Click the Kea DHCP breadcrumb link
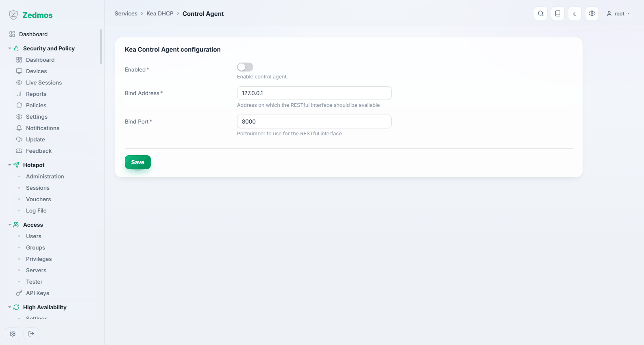This screenshot has height=345, width=644. click(160, 13)
